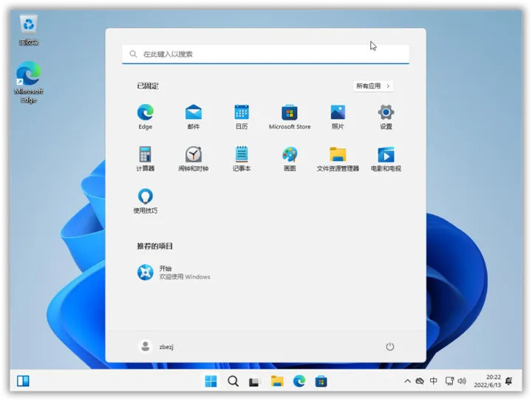This screenshot has width=532, height=401.
Task: Expand hidden system tray icons chevron
Action: [x=407, y=381]
